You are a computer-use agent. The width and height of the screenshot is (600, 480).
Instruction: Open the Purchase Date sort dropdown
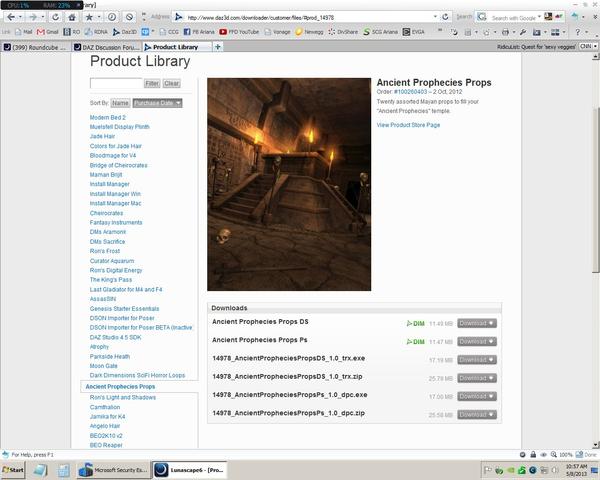pyautogui.click(x=157, y=103)
